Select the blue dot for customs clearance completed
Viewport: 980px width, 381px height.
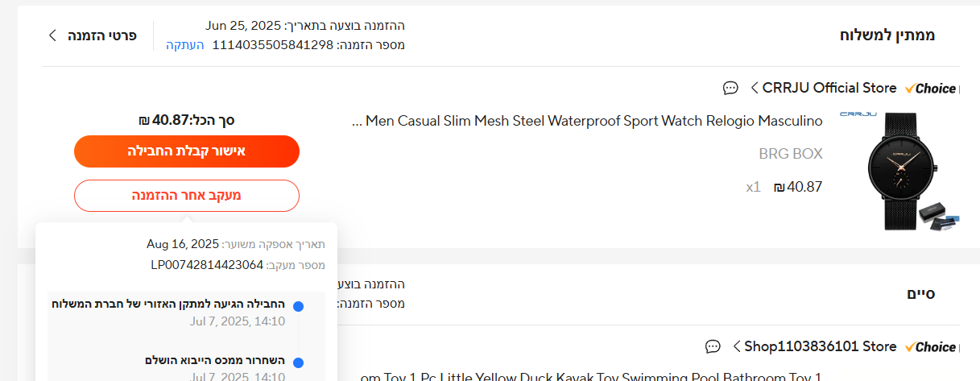pos(298,362)
